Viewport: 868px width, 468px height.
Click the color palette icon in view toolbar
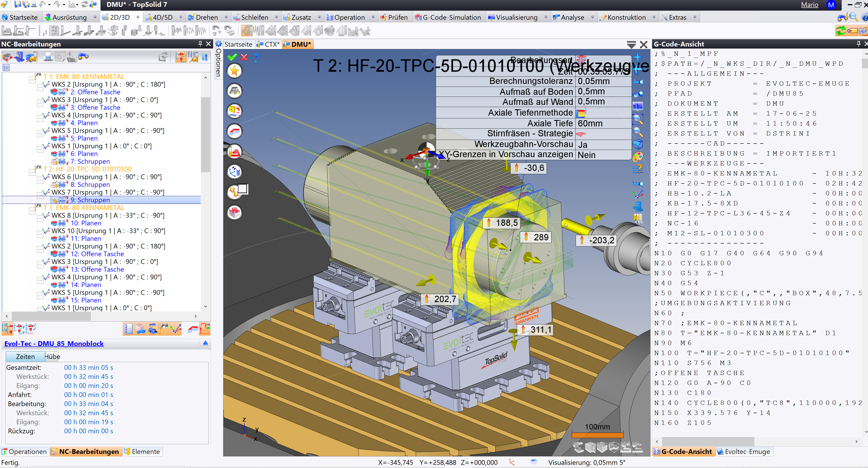pos(638,157)
